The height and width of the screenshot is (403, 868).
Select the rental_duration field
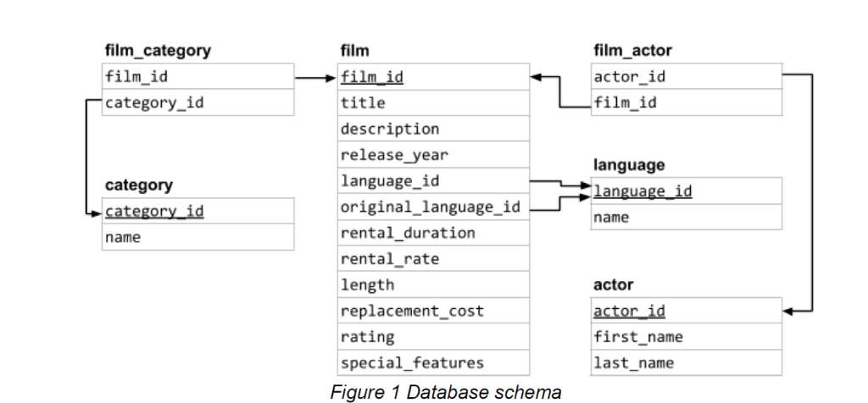407,233
